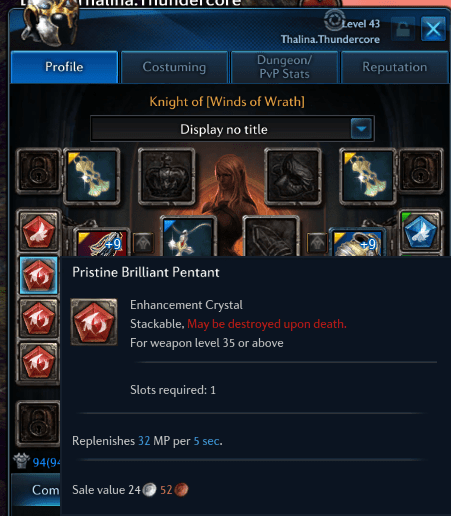
Task: Click the empty crown headgear slot
Action: pos(167,176)
